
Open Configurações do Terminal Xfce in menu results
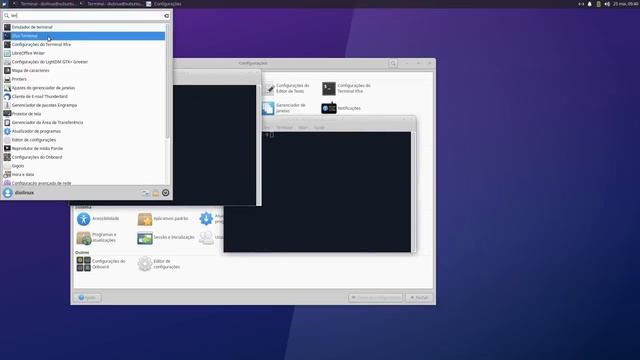pos(84,44)
